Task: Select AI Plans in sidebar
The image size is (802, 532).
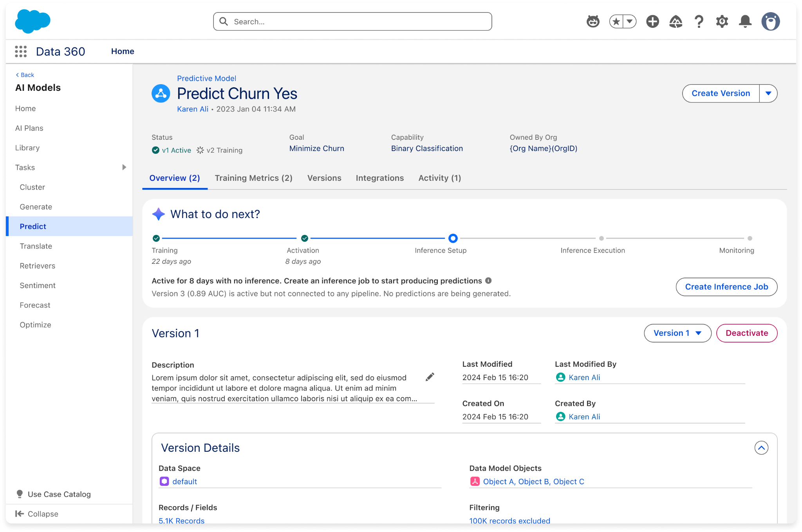Action: (69, 128)
